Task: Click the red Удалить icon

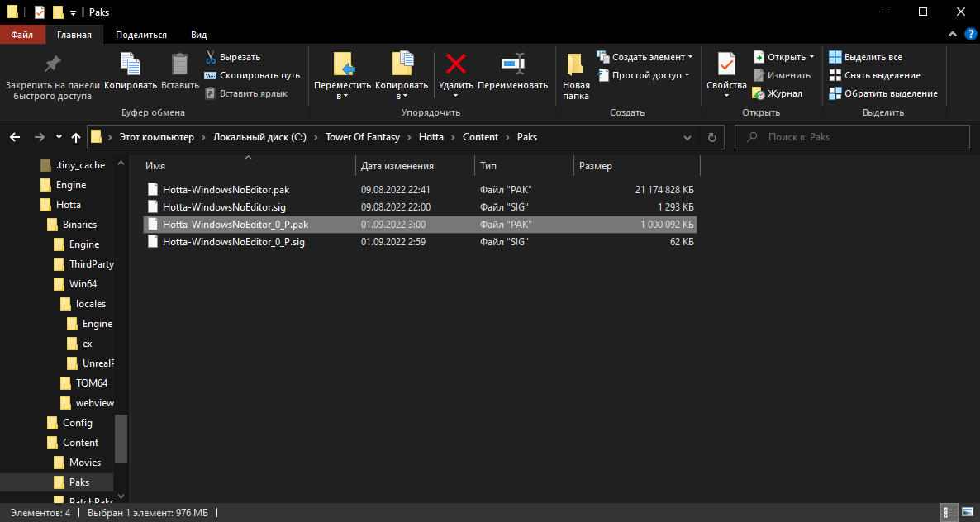Action: [455, 64]
